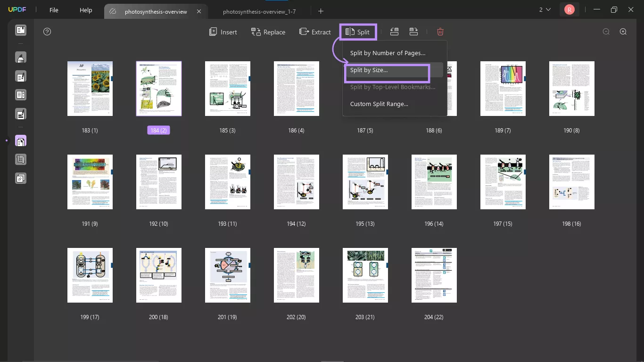Zoom out thumbnails with minus magnifier
This screenshot has height=362, width=644.
pyautogui.click(x=606, y=32)
